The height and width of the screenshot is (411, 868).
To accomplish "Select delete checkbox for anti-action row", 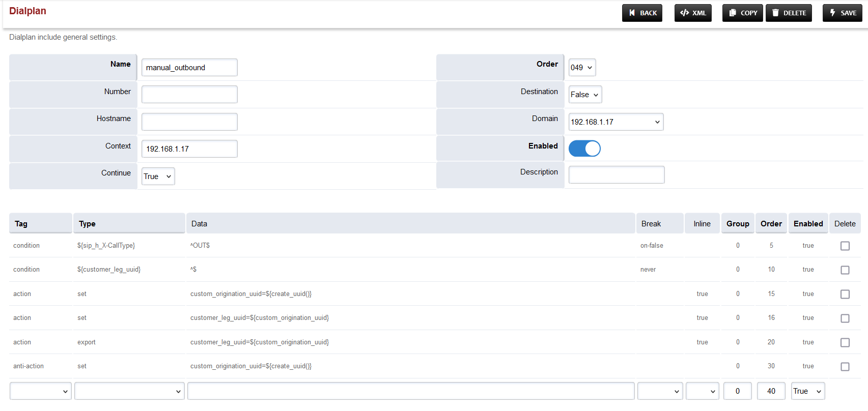I will click(x=845, y=366).
